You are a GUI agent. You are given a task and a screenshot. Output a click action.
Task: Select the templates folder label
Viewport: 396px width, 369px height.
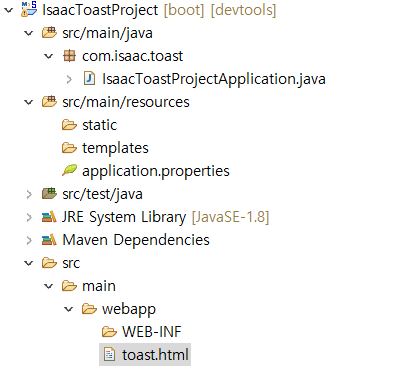coord(115,148)
